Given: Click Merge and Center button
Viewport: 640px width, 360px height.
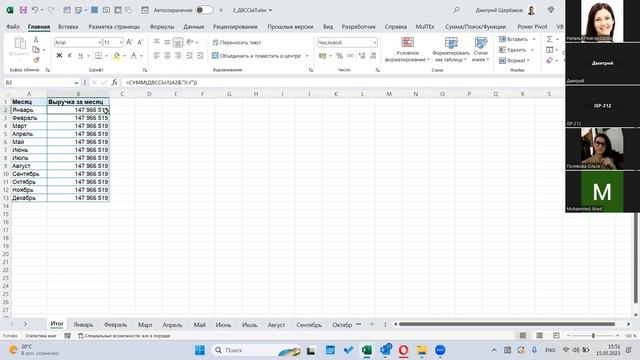Looking at the screenshot, I should pos(256,56).
